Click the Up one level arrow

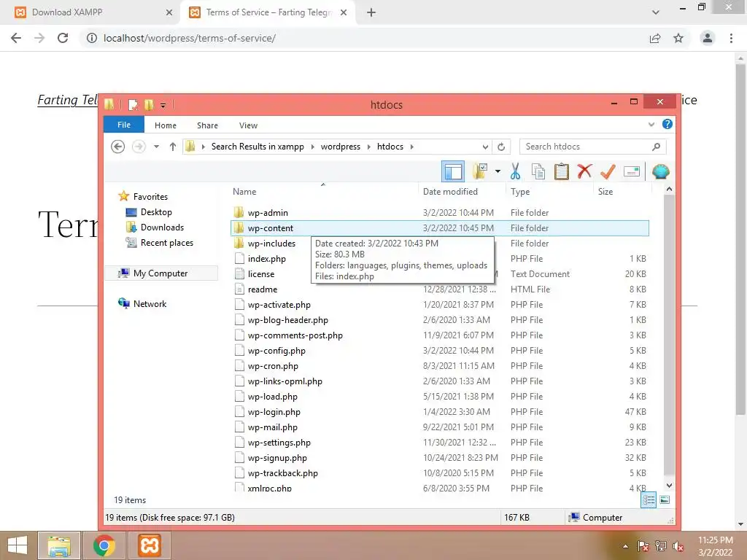(173, 147)
